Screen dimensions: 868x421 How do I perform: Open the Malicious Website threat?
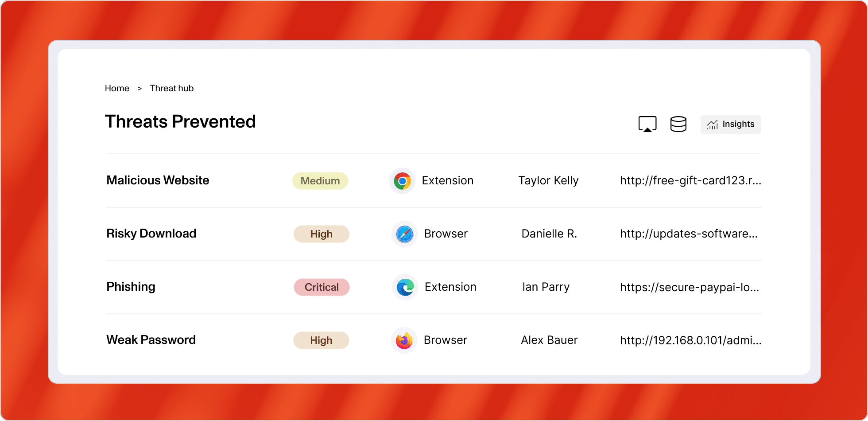pyautogui.click(x=158, y=180)
